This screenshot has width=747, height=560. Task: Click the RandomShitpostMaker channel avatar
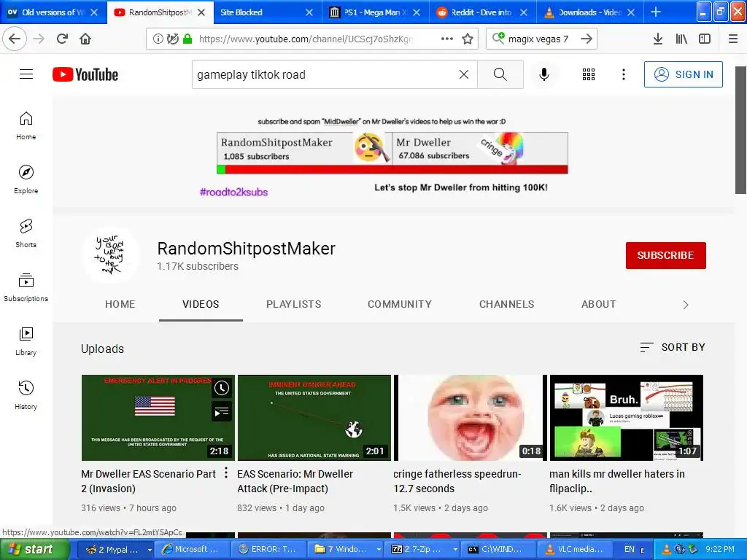(111, 254)
